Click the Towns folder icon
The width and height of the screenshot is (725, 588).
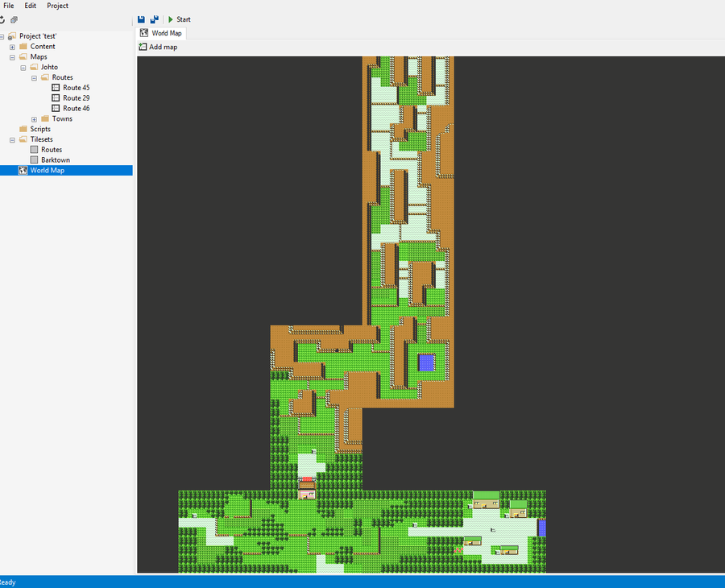click(45, 118)
